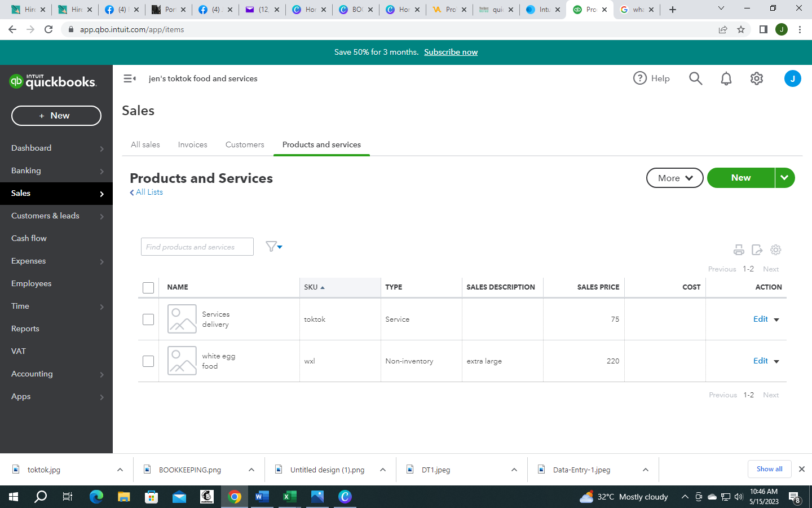Click the search magnifier icon in header
Viewport: 812px width, 508px height.
pyautogui.click(x=696, y=78)
